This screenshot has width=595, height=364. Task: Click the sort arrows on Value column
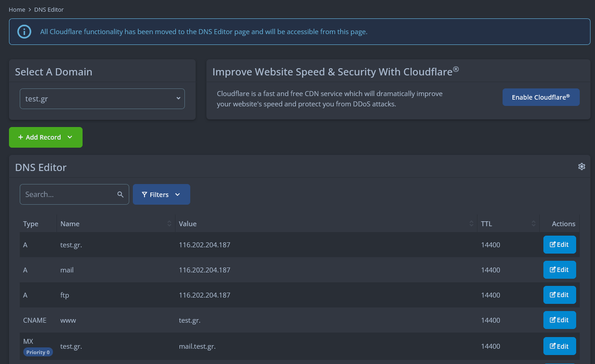tap(472, 224)
